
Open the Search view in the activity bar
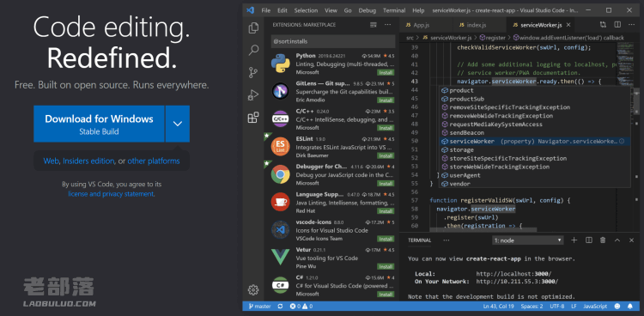click(253, 51)
